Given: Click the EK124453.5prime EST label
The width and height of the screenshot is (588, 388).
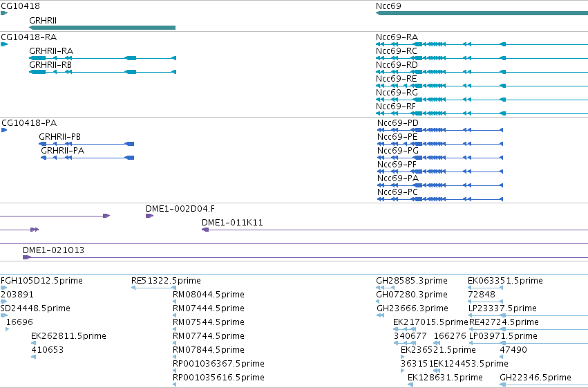Looking at the screenshot, I should (471, 364).
